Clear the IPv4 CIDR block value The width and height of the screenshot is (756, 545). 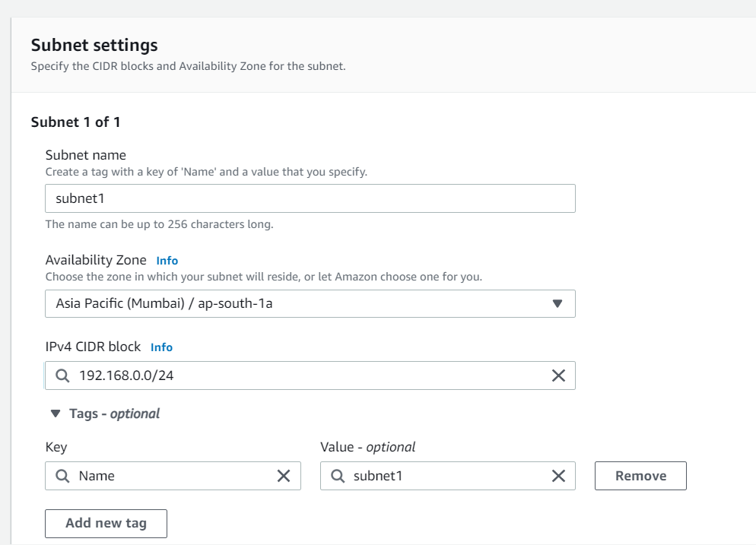click(558, 375)
